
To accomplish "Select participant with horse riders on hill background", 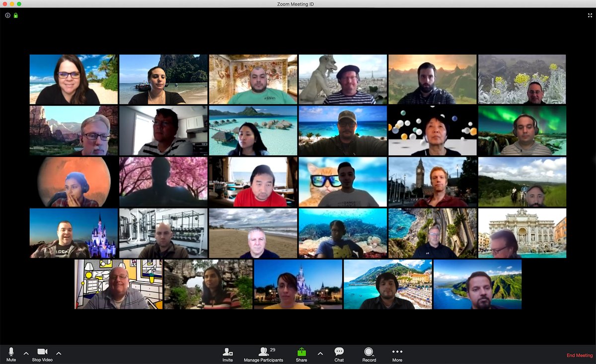I will point(522,182).
